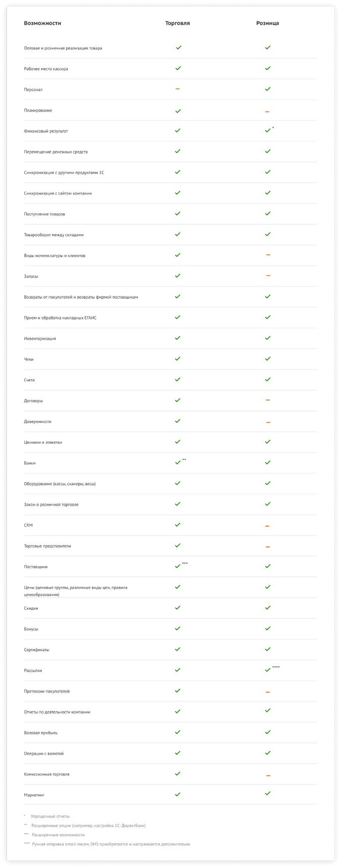Image resolution: width=341 pixels, height=868 pixels.
Task: Click Торговля checkmark for Рабочее место кассира
Action: pos(178,68)
